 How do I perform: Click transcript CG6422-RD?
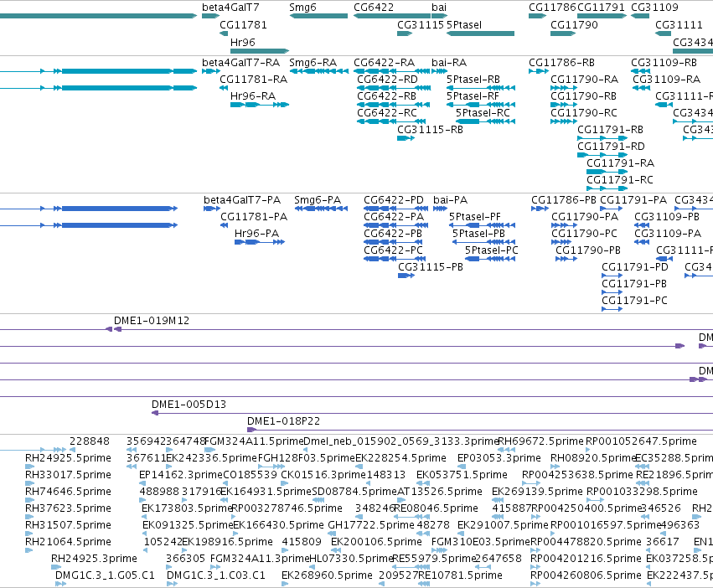(x=387, y=80)
